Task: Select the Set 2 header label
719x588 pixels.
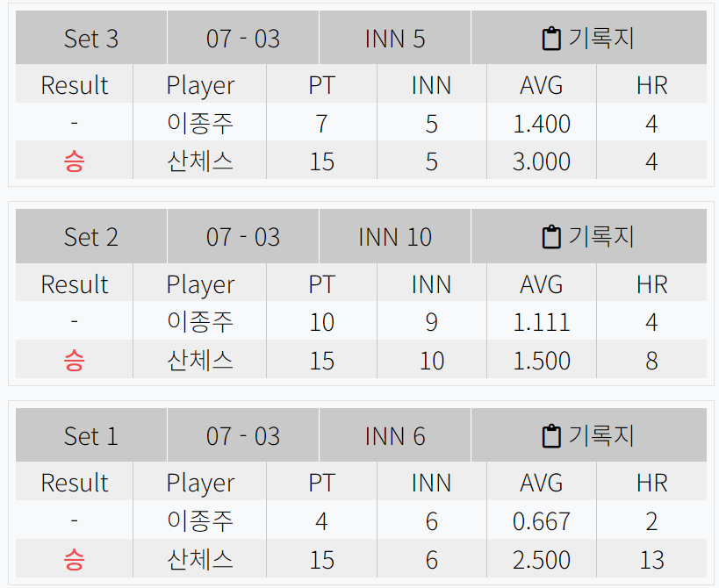Action: point(90,236)
